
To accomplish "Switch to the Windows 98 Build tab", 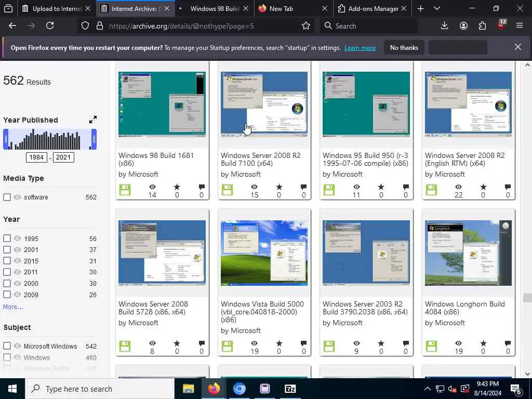I will [214, 9].
